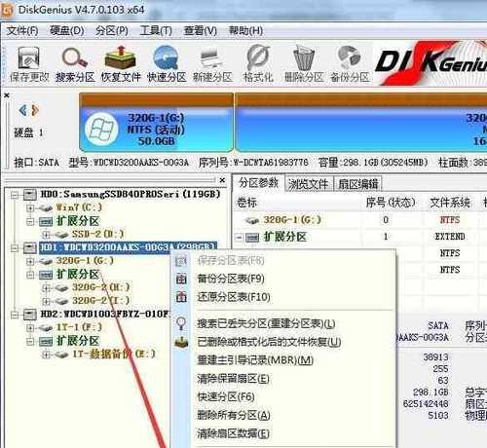487x448 pixels.
Task: Click the drive icon beside 320G-1 (G:) in table
Action: (x=251, y=221)
